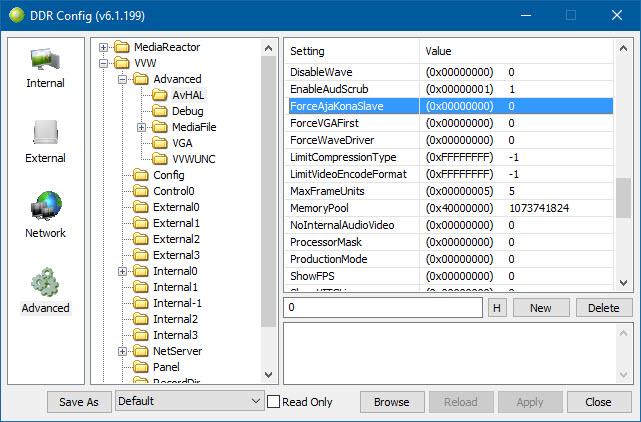Open the External settings page icon
This screenshot has width=641, height=422.
click(x=45, y=132)
